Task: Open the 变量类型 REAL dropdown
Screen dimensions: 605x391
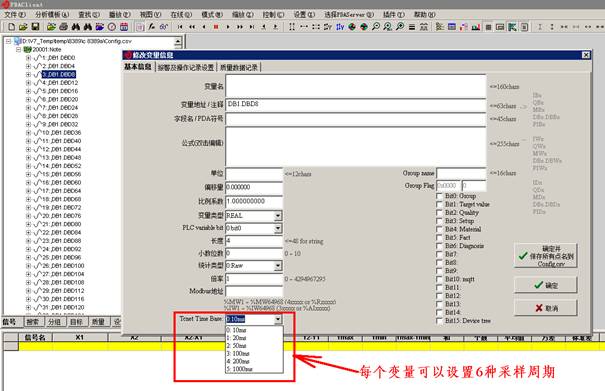Action: click(278, 215)
